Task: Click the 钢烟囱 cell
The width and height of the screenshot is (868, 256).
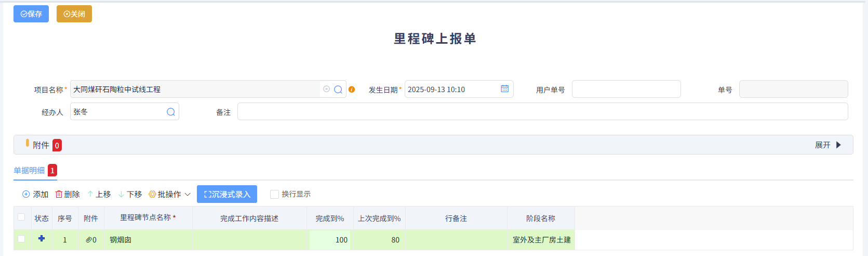Action: point(148,240)
